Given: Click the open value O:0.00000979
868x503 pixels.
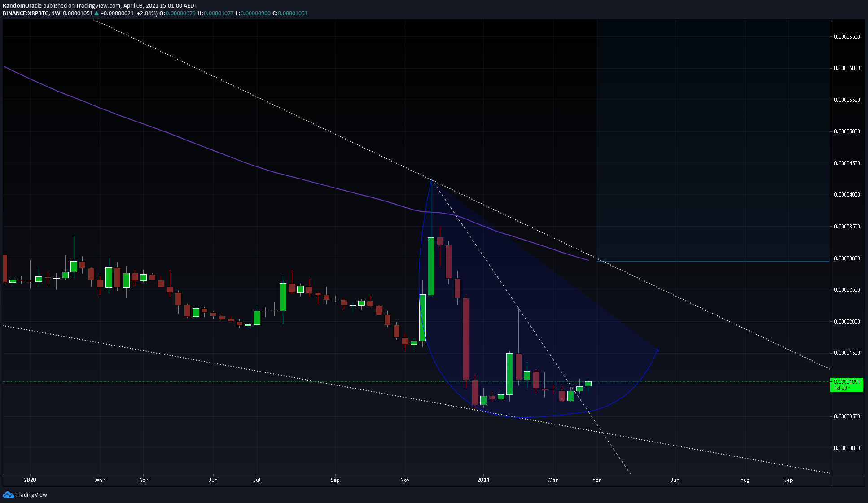Looking at the screenshot, I should 178,13.
